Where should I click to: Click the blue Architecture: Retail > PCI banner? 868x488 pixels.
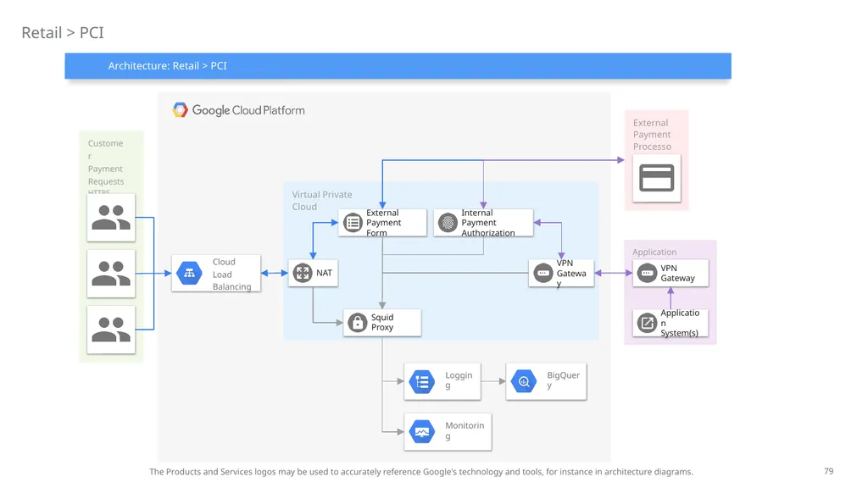coord(398,66)
